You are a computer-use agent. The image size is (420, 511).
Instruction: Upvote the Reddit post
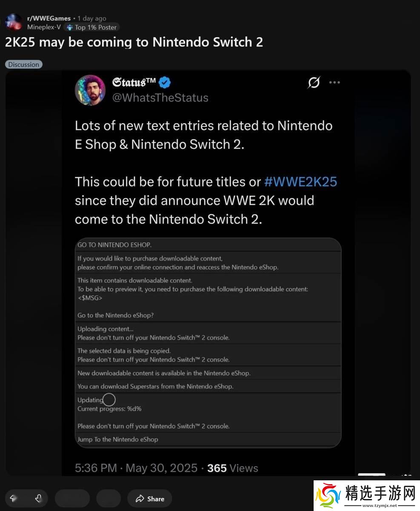pyautogui.click(x=13, y=498)
